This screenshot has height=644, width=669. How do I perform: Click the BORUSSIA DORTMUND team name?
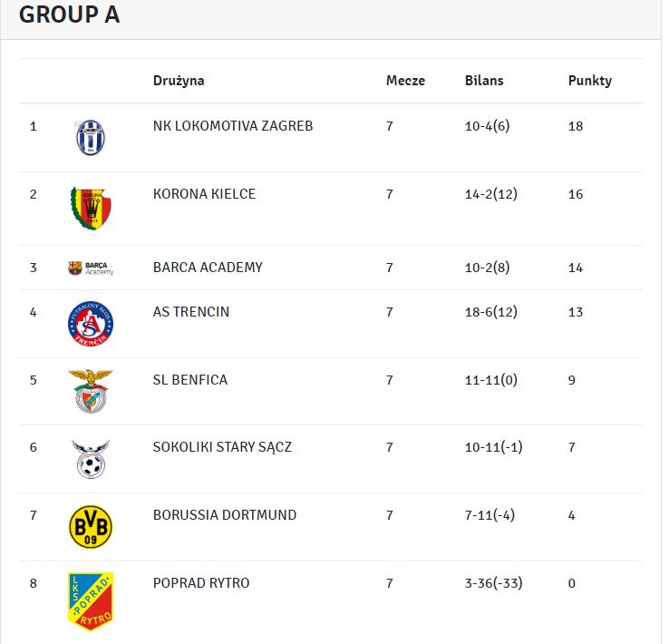tap(225, 514)
